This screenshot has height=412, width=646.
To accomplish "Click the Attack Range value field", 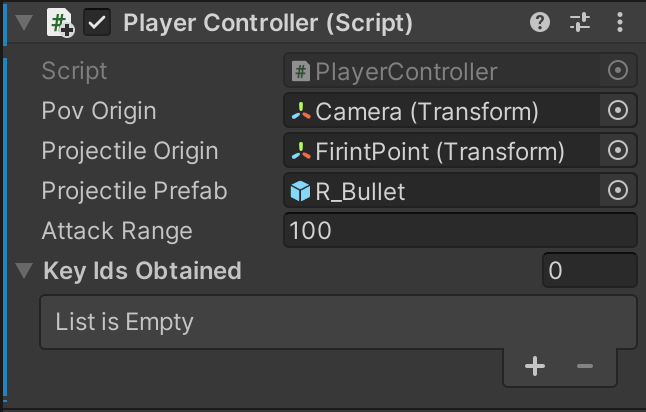I will (x=460, y=231).
